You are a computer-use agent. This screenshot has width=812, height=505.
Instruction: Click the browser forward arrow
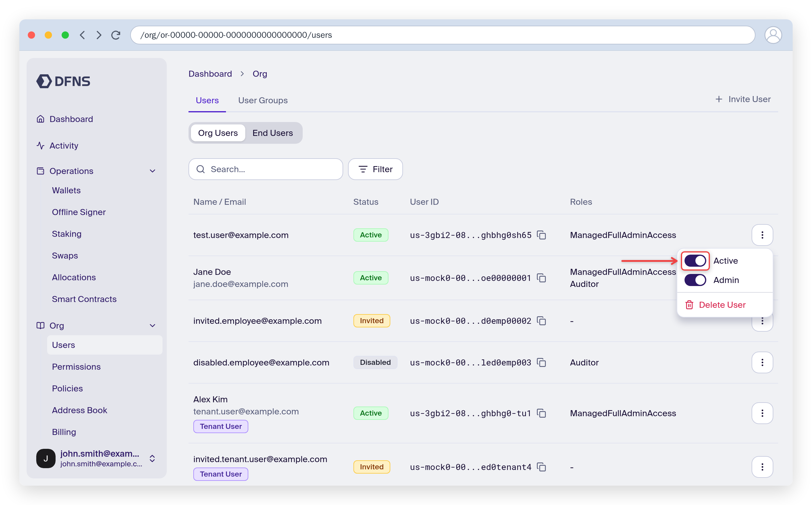click(x=99, y=35)
